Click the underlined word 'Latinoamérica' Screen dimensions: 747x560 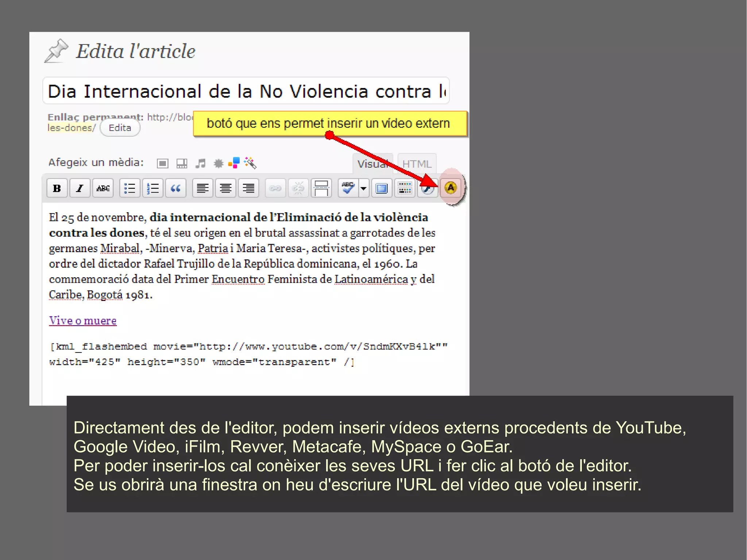coord(371,279)
